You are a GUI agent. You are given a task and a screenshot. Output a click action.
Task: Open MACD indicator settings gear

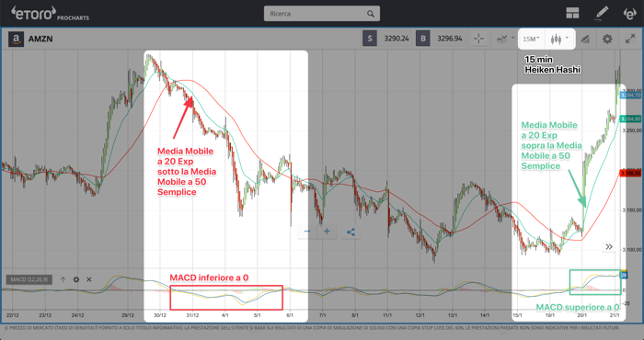coord(76,279)
